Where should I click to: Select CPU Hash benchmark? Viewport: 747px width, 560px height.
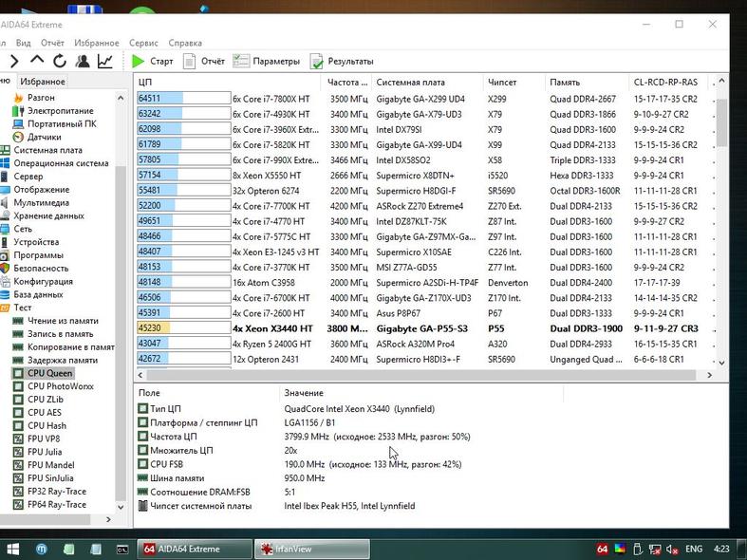click(x=47, y=426)
